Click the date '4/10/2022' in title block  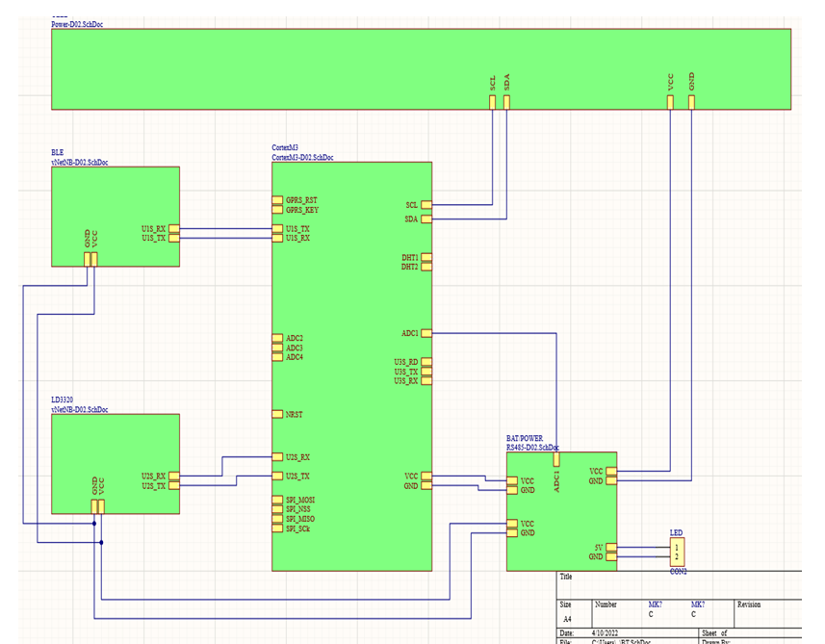(x=605, y=633)
